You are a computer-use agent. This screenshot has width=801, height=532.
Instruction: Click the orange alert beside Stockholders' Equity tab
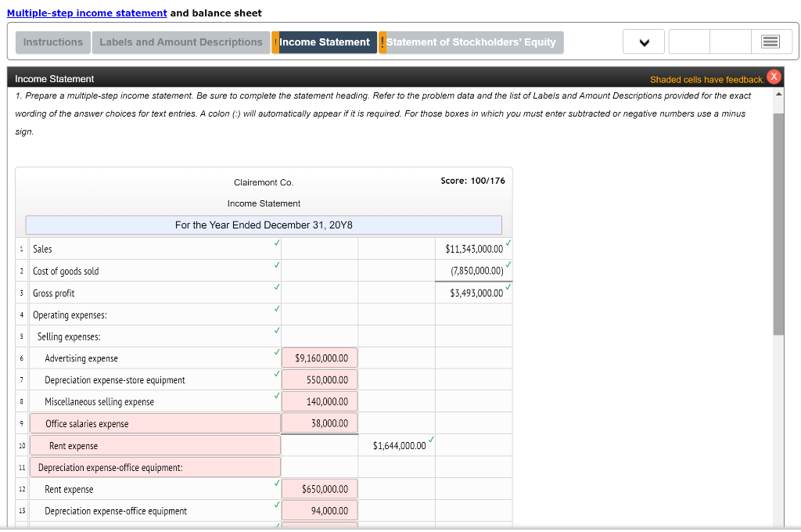pyautogui.click(x=382, y=42)
